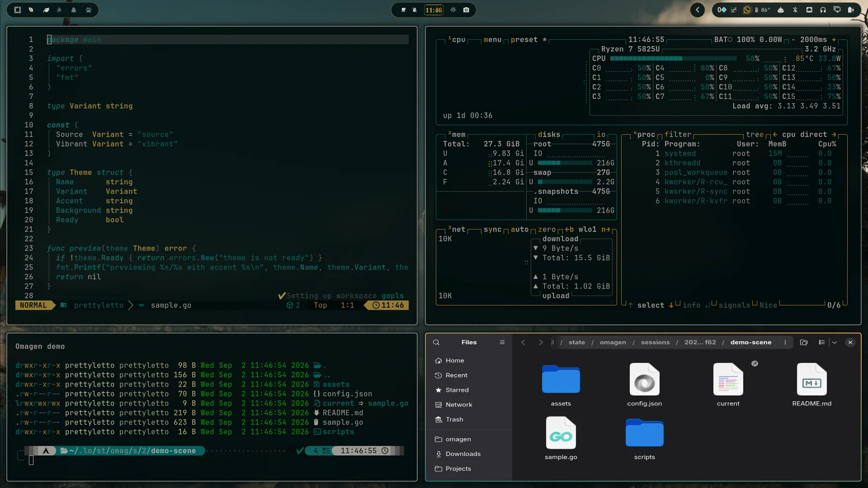868x488 pixels.
Task: Click 'cpu direct' sort selector in btop
Action: tap(805, 134)
